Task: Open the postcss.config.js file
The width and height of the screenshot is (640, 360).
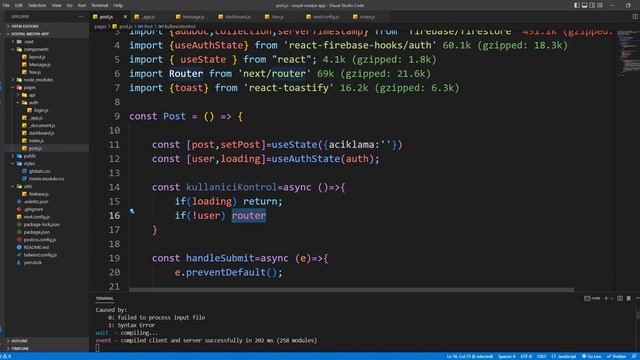Action: click(x=40, y=240)
